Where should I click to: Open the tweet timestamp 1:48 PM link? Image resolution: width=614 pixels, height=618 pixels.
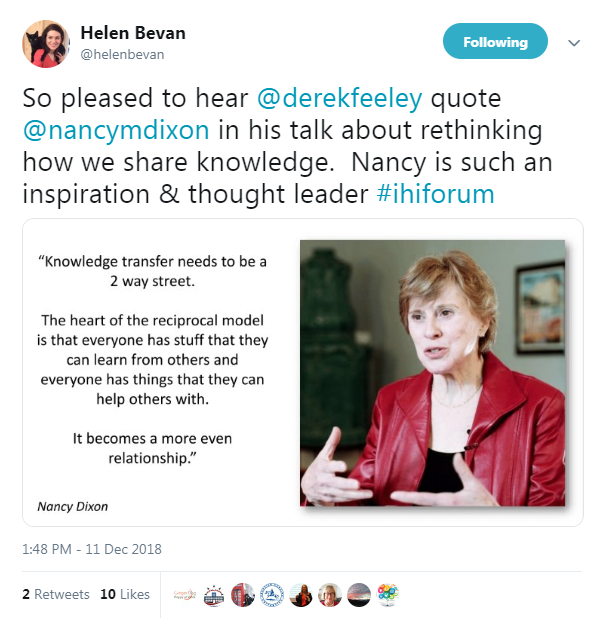pyautogui.click(x=92, y=549)
